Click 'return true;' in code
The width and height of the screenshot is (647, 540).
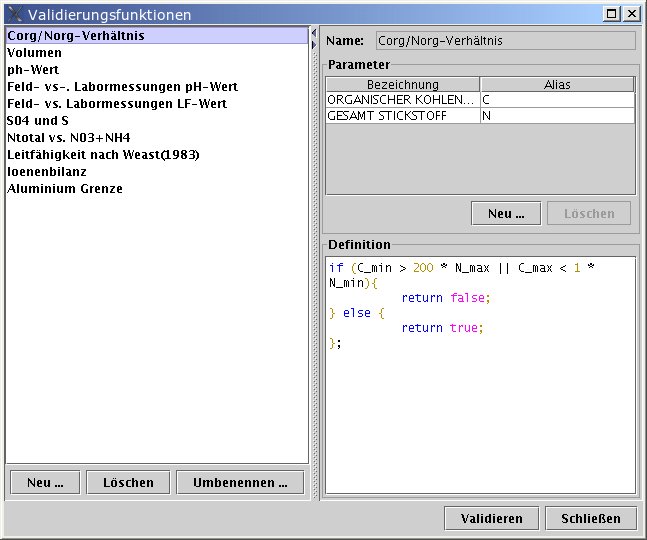tap(442, 328)
